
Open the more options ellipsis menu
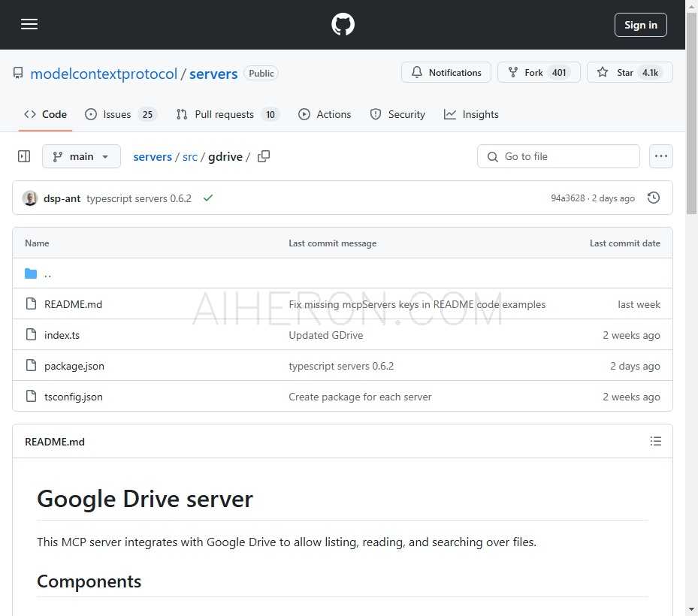pos(660,156)
